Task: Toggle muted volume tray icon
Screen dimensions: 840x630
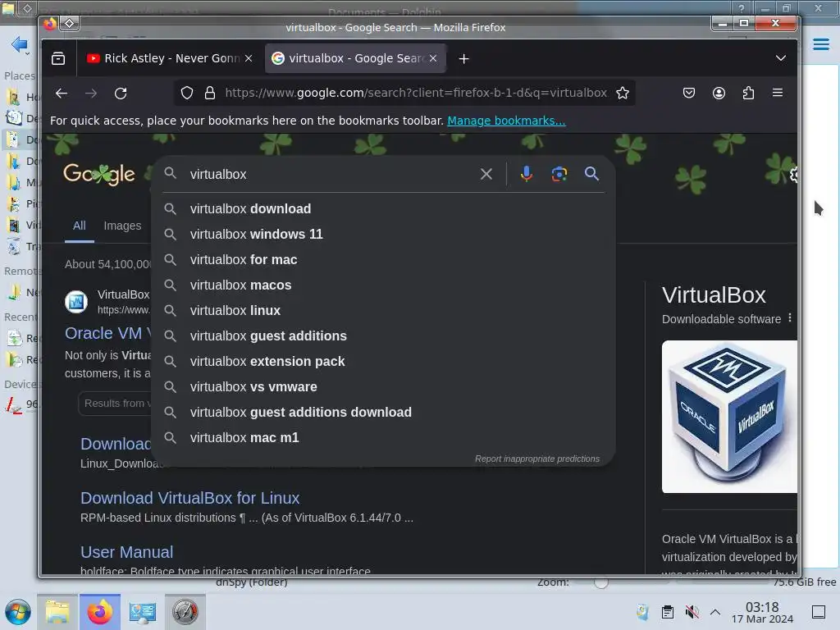Action: pos(692,612)
